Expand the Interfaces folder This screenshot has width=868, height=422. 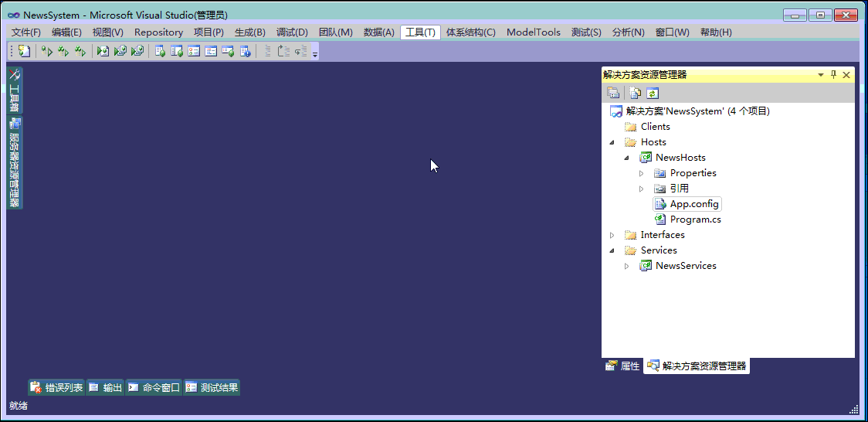[x=612, y=235]
